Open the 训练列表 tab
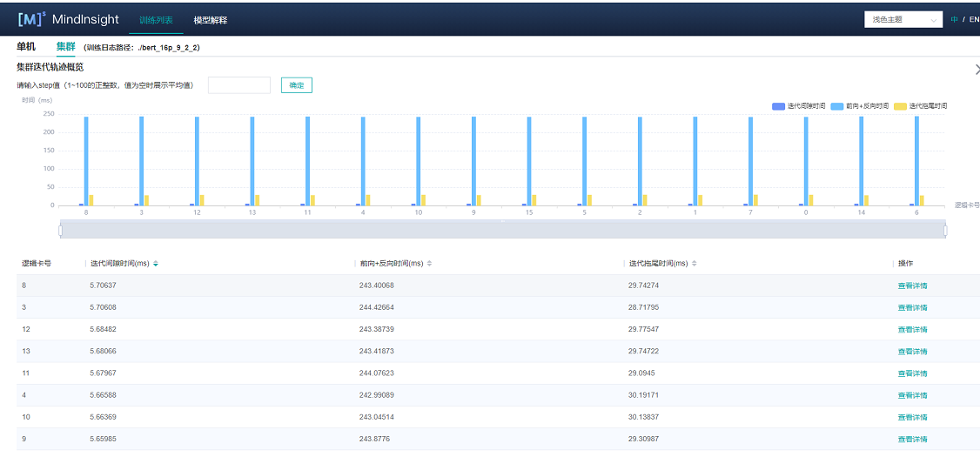This screenshot has height=457, width=980. tap(156, 19)
